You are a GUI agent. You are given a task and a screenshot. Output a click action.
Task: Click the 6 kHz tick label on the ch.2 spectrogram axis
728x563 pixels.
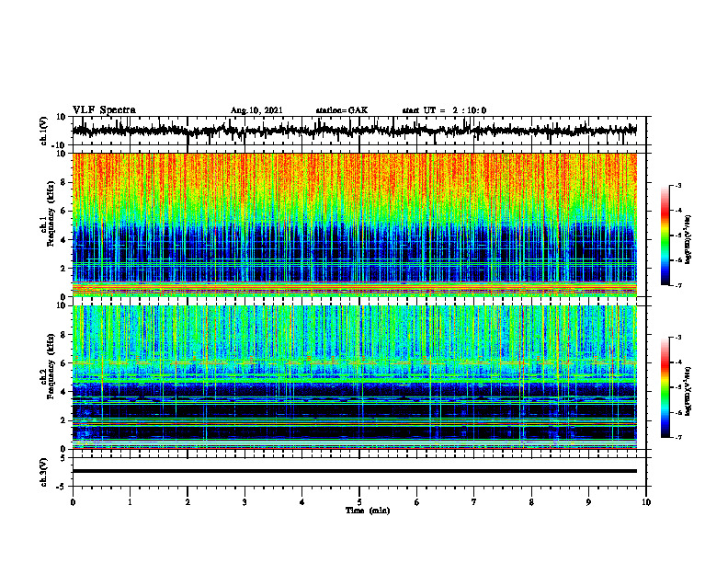point(63,363)
